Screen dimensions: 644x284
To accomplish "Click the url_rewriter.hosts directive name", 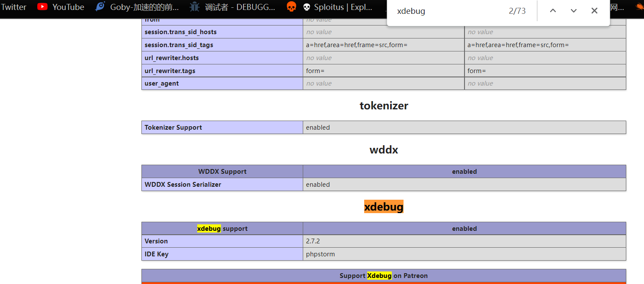I will click(x=172, y=58).
